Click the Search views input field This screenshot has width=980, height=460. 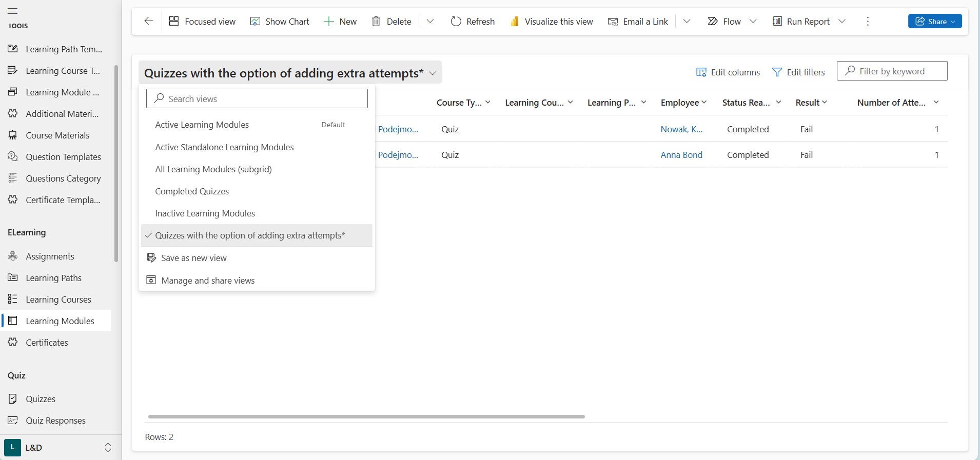pos(257,98)
